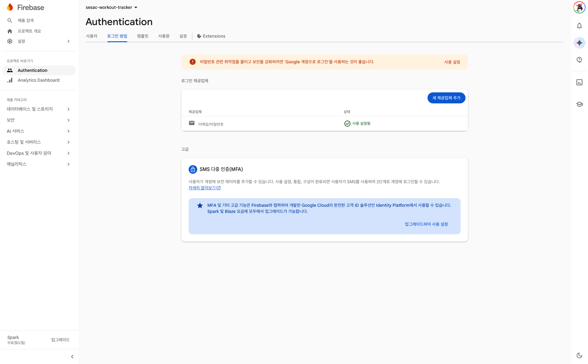Image resolution: width=588 pixels, height=364 pixels.
Task: Click 업그레이드 next to Spark plan
Action: (60, 340)
